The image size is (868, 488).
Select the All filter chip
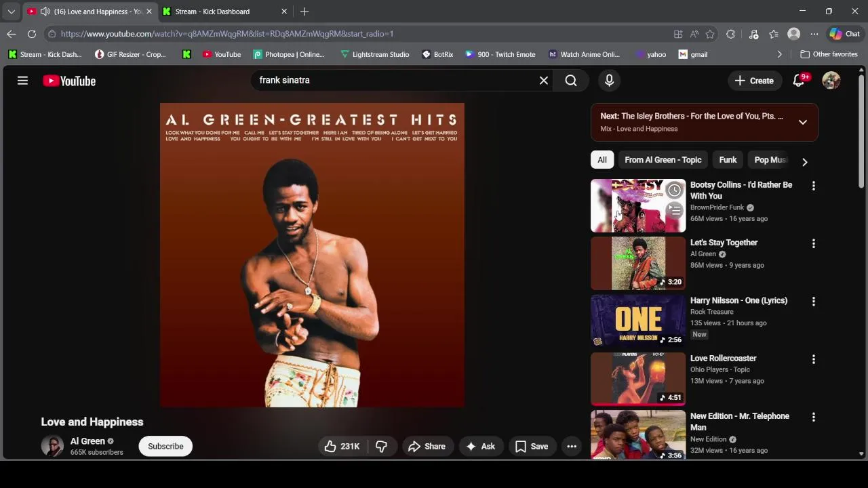pyautogui.click(x=602, y=160)
